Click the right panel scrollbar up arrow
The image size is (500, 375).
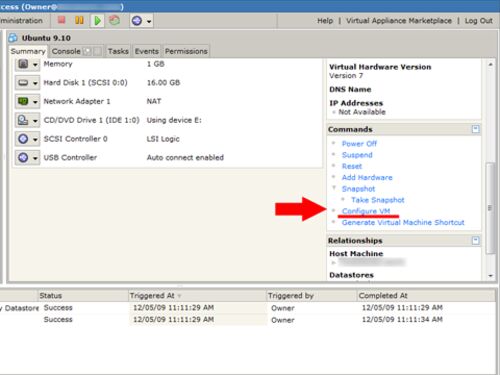click(490, 64)
